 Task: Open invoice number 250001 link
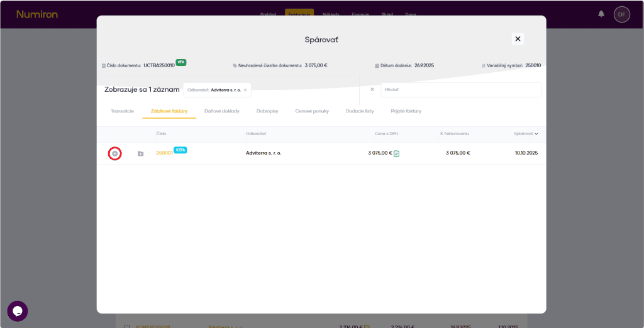click(164, 153)
